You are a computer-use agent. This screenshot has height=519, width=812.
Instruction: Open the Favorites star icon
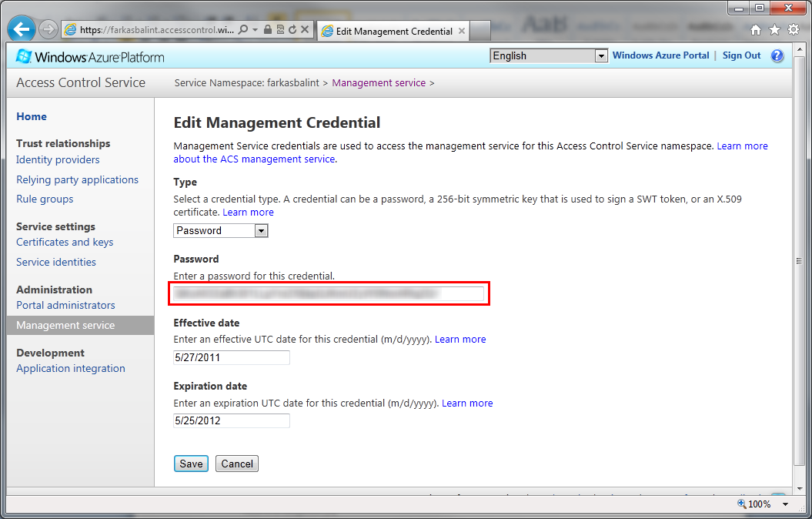coord(775,30)
